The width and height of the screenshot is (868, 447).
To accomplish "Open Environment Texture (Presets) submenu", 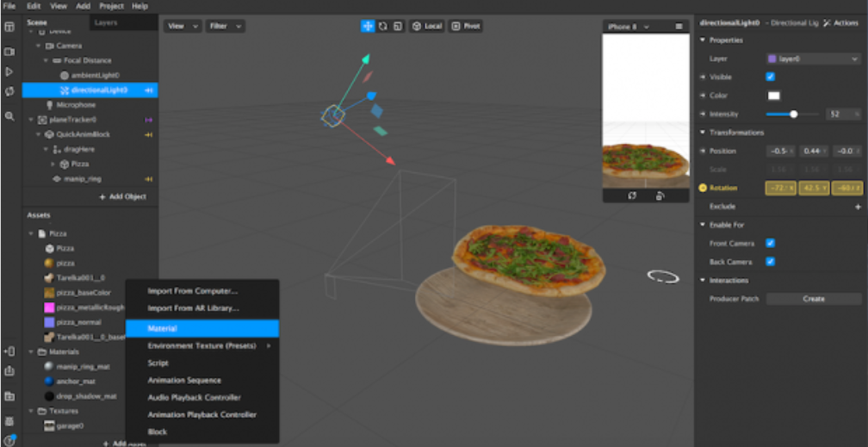I will coord(202,345).
